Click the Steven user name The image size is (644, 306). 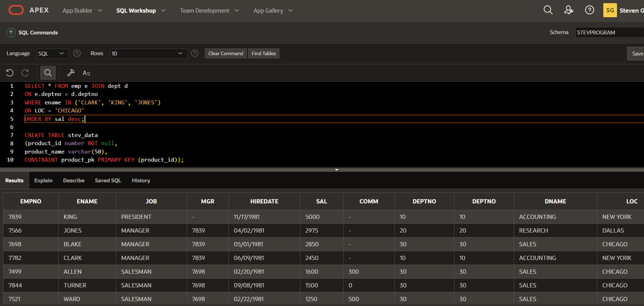(631, 11)
